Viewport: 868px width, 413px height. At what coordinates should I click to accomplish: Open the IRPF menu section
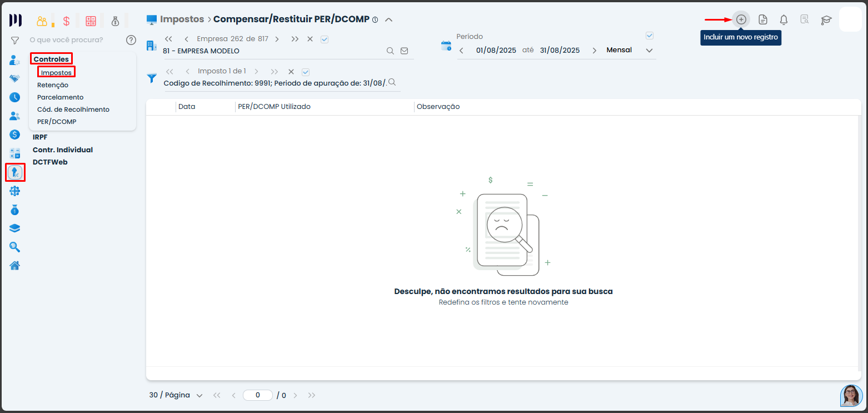pos(40,137)
